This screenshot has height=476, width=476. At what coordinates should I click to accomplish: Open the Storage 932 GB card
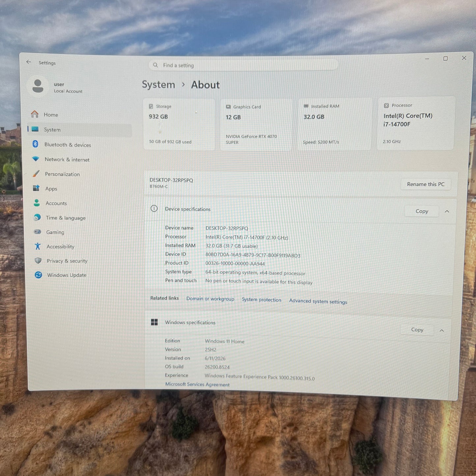[179, 124]
